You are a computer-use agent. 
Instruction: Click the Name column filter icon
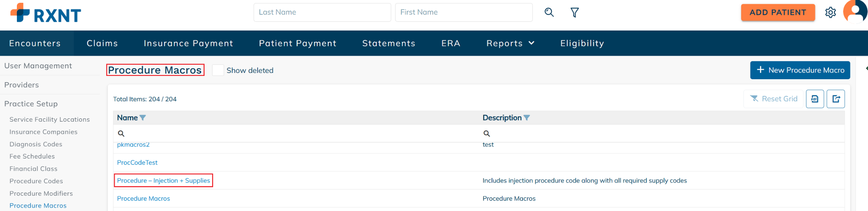[x=143, y=118]
